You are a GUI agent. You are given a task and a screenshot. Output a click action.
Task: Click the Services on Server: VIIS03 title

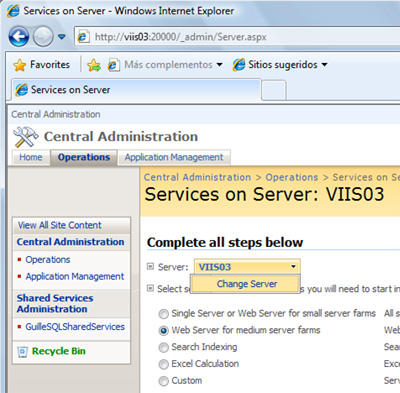point(265,194)
